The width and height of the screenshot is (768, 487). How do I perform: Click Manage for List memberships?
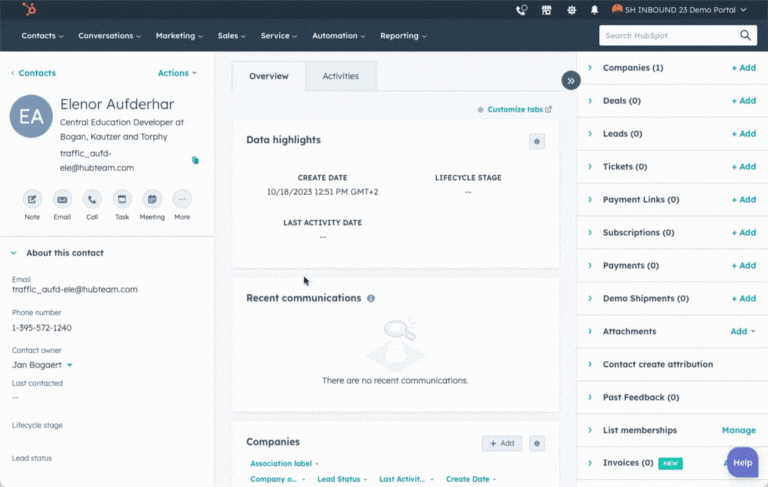coord(739,430)
